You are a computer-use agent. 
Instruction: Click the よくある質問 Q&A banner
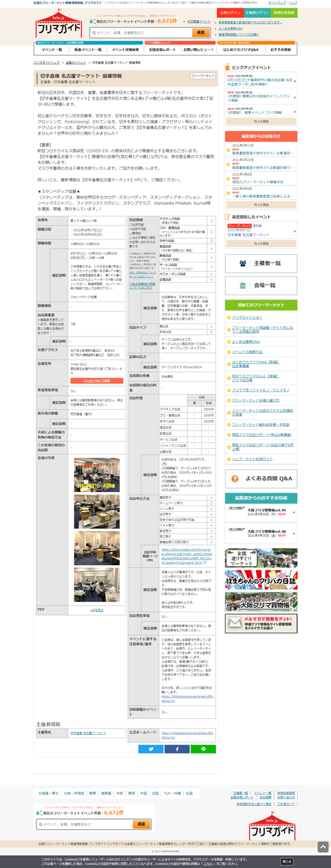pyautogui.click(x=261, y=477)
